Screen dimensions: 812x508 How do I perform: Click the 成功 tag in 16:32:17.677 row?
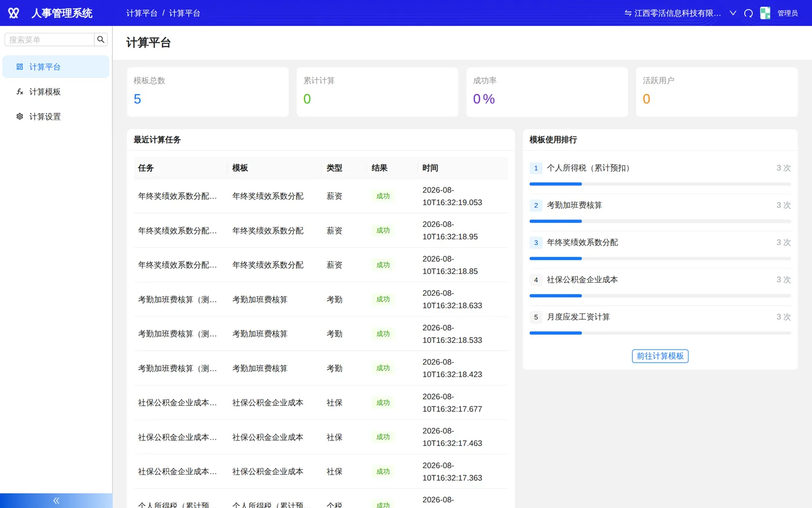click(383, 402)
